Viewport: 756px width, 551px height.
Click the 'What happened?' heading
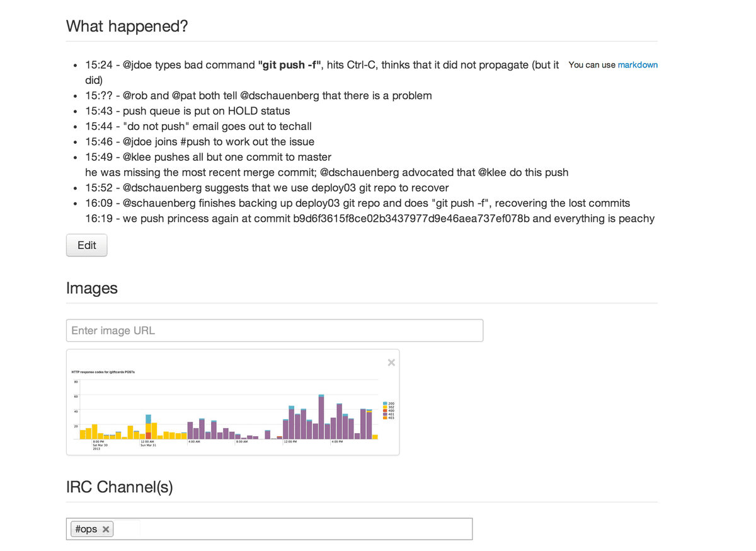click(127, 26)
